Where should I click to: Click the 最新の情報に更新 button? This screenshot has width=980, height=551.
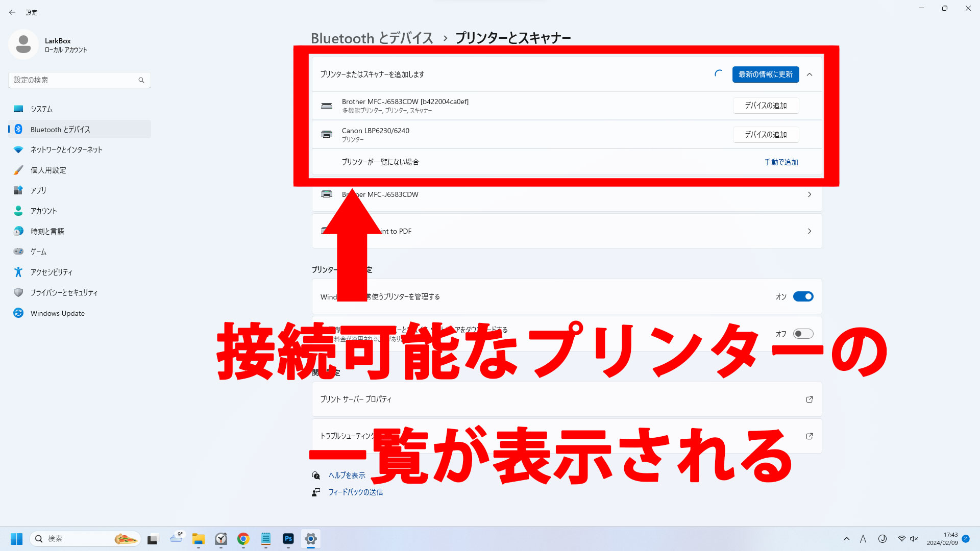pos(765,74)
